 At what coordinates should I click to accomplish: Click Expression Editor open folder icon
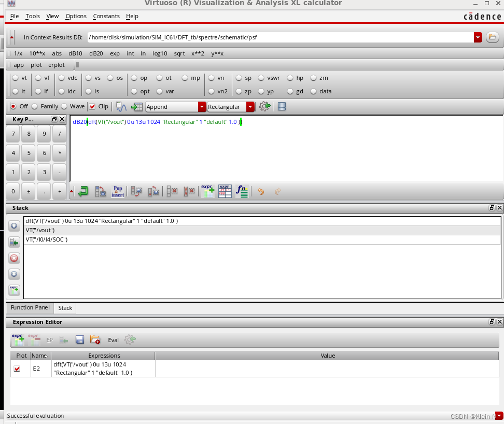95,340
